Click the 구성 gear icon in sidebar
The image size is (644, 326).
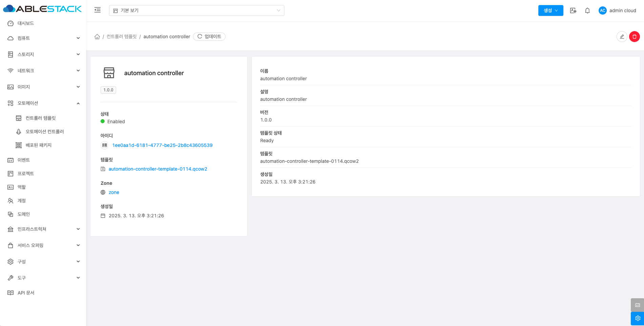[10, 262]
